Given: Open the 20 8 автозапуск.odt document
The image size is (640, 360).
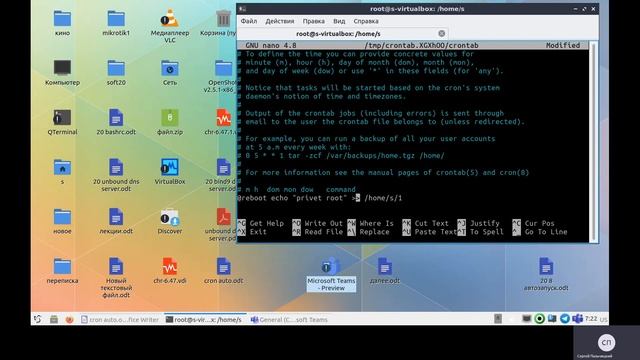Looking at the screenshot, I should tap(546, 267).
